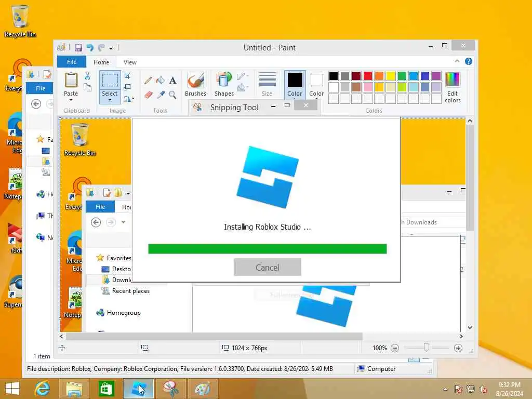Open File tab in background Explorer window
The width and height of the screenshot is (532, 399).
click(x=41, y=88)
